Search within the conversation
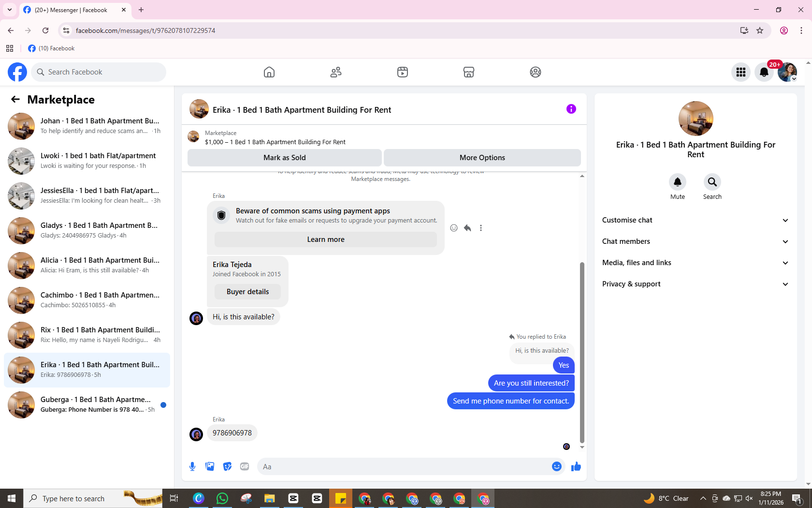The image size is (812, 508). click(x=712, y=182)
